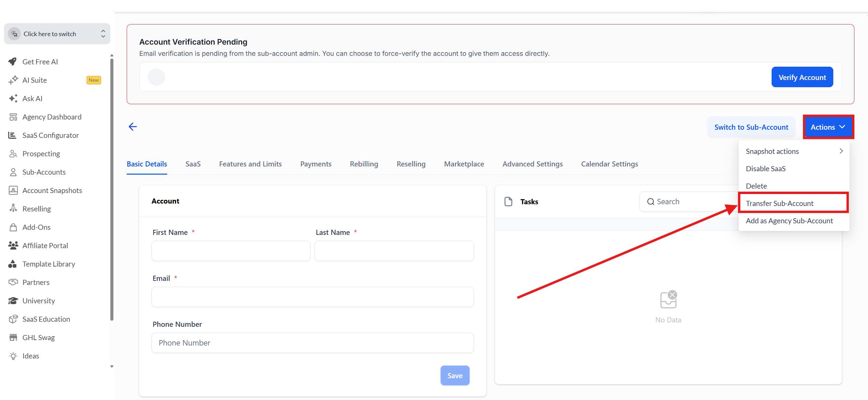
Task: Open Sub-Accounts link in sidebar
Action: (44, 172)
